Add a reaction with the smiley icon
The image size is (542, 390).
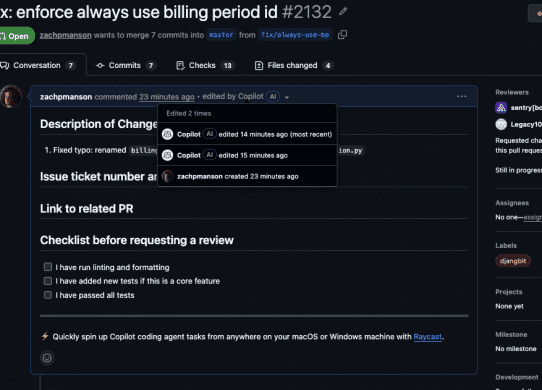pos(47,358)
